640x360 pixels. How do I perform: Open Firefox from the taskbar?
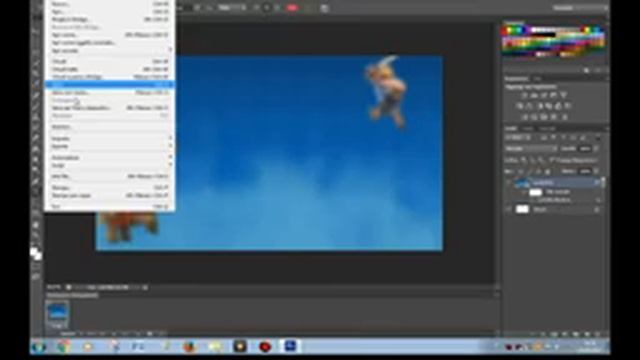(189, 347)
